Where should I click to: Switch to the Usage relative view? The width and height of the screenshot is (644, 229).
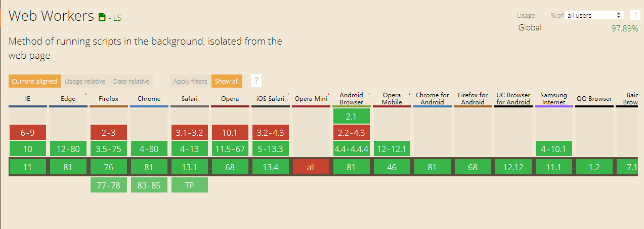point(85,81)
